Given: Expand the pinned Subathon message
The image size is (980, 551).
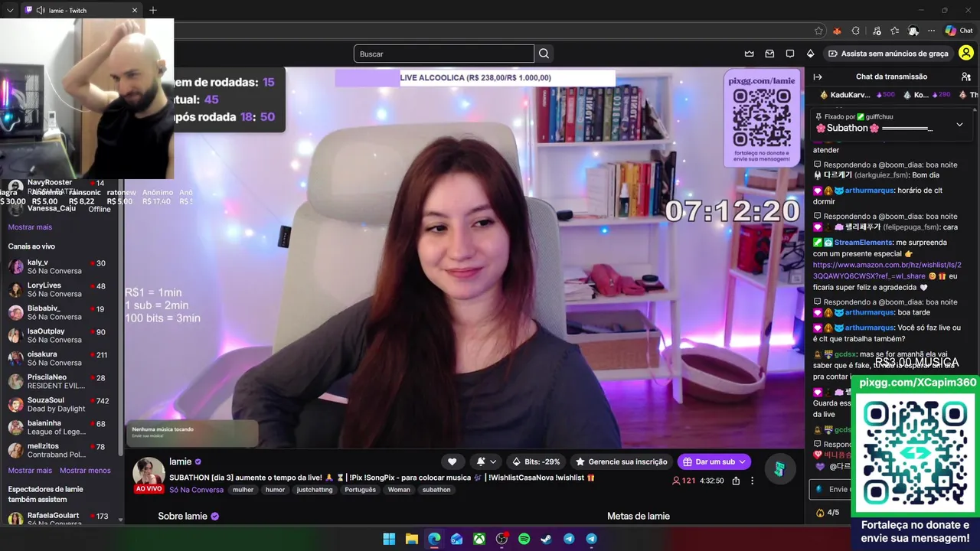Looking at the screenshot, I should 959,124.
